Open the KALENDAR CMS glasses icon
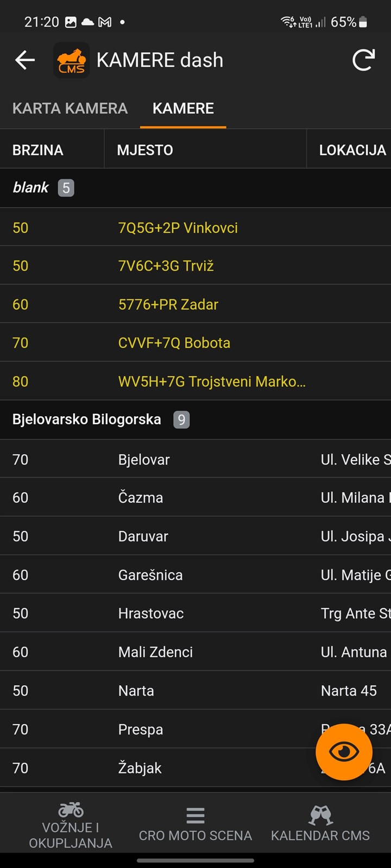The height and width of the screenshot is (868, 391). 320,815
